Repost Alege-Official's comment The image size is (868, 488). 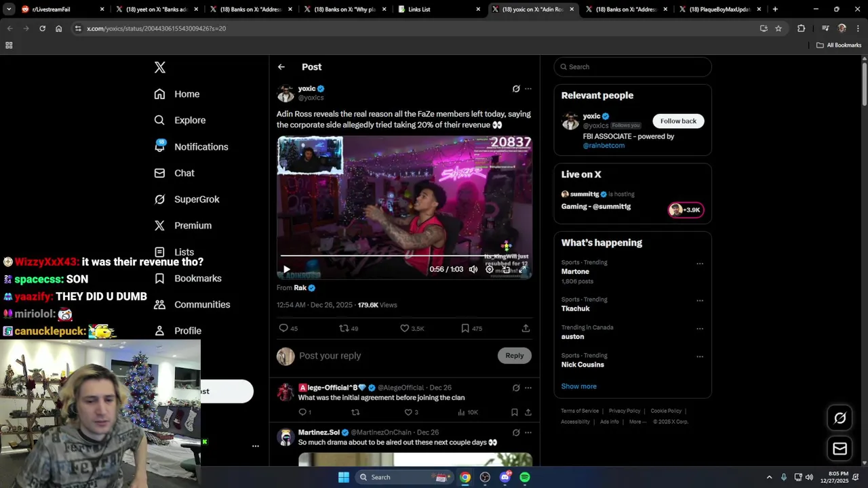(x=355, y=412)
